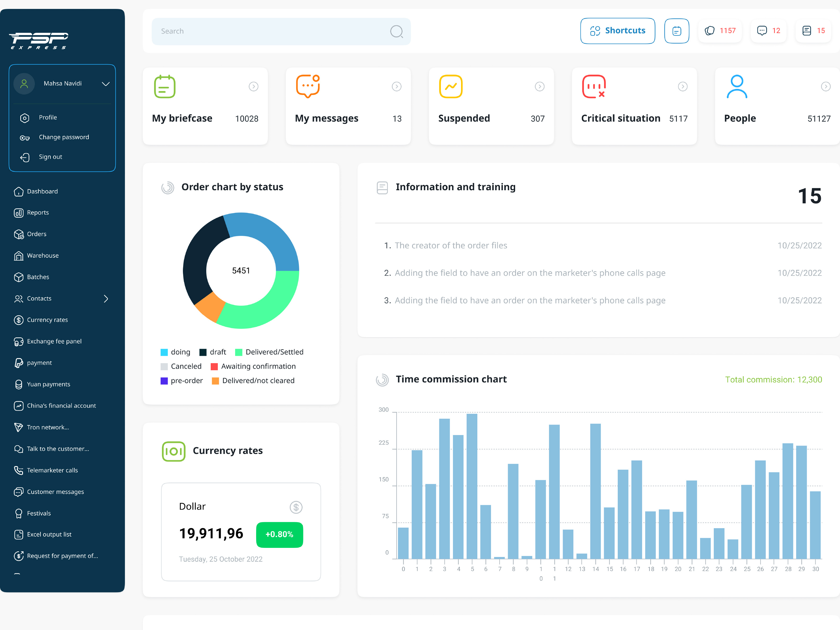
Task: Open "The creator of the order files" item
Action: [x=451, y=246]
